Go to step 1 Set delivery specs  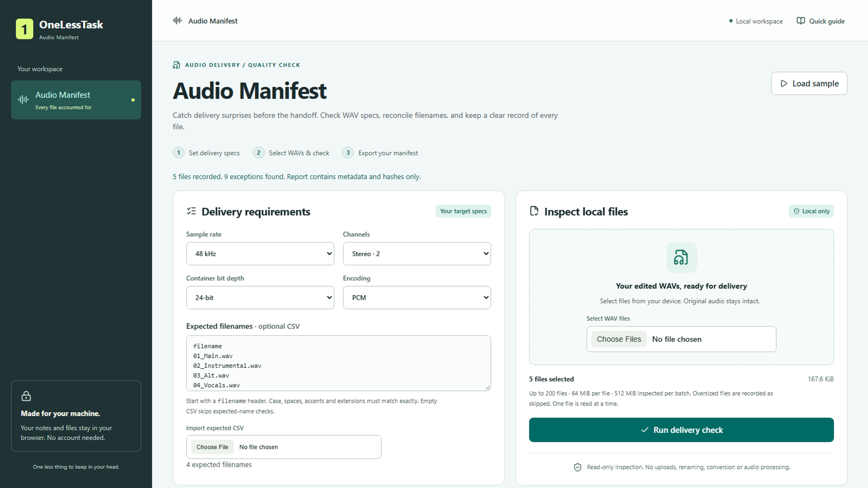coord(206,153)
